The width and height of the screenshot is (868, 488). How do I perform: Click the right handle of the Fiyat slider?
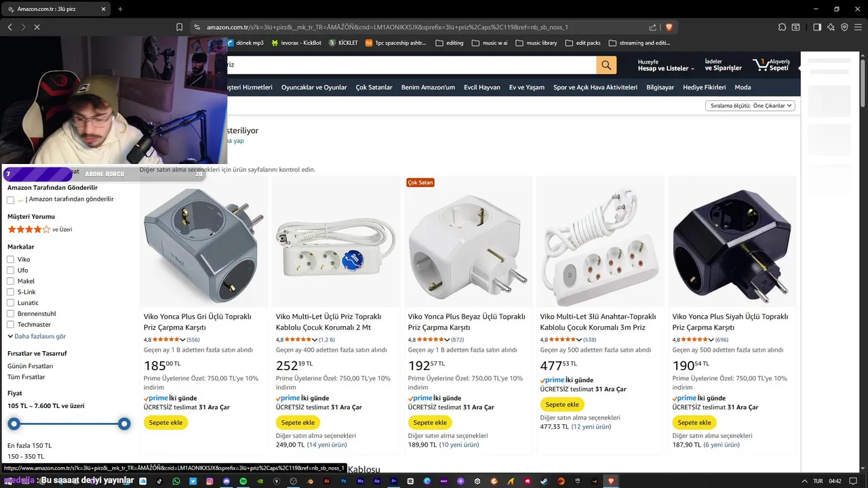pyautogui.click(x=124, y=424)
